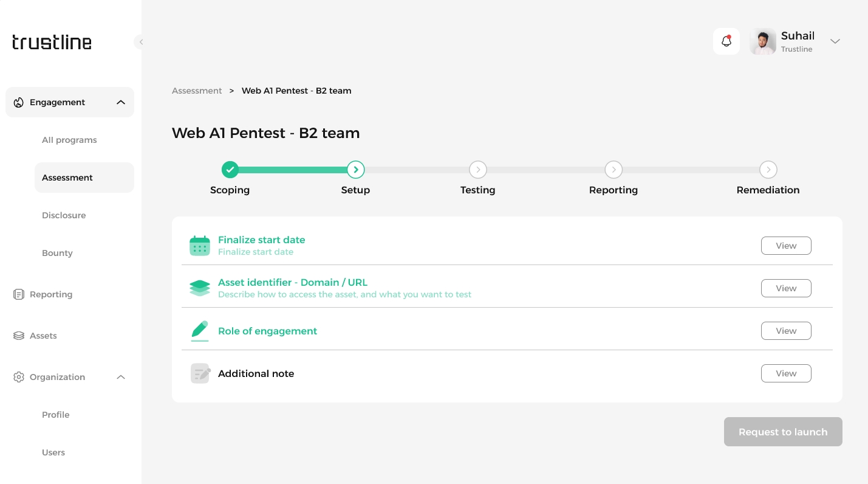Select the completed Scoping step checkmark
868x484 pixels.
[230, 170]
